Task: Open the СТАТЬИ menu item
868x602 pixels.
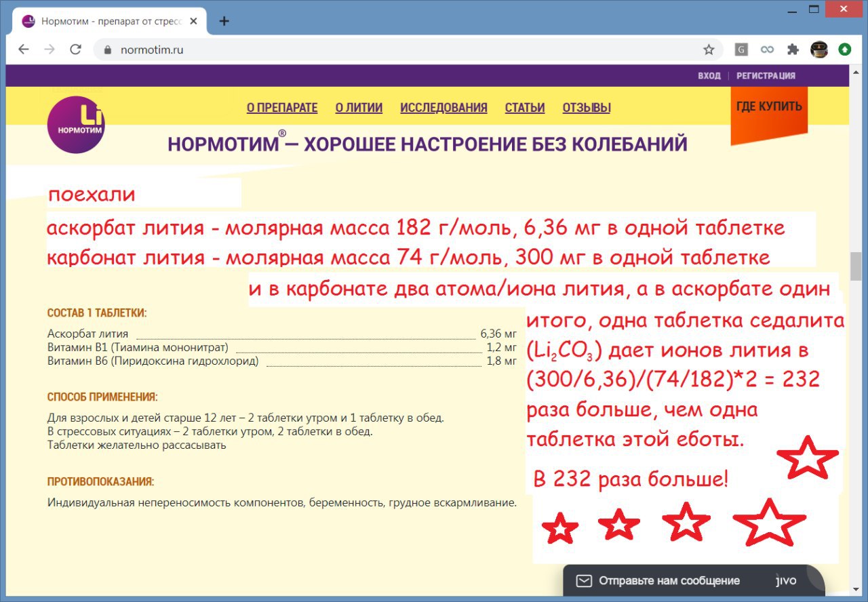Action: point(525,108)
